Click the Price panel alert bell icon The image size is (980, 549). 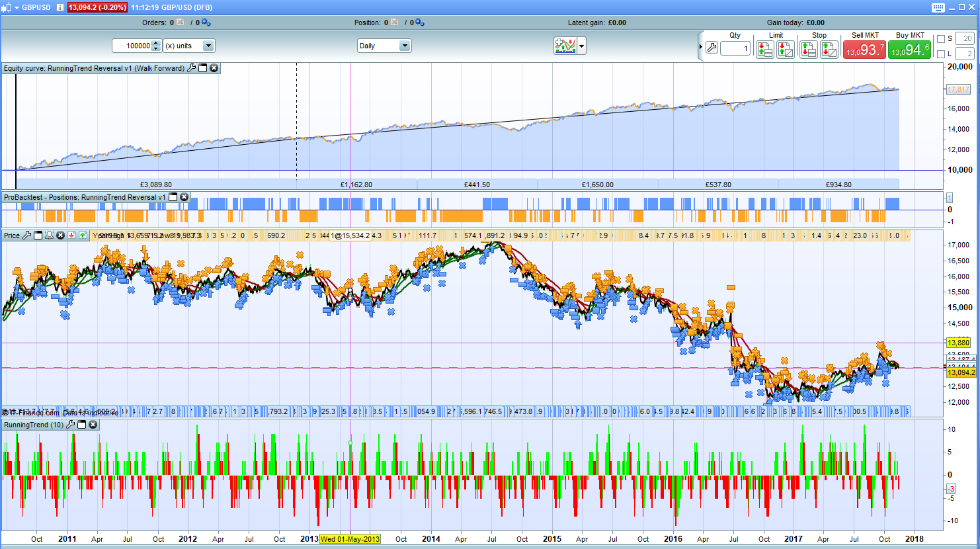point(49,235)
